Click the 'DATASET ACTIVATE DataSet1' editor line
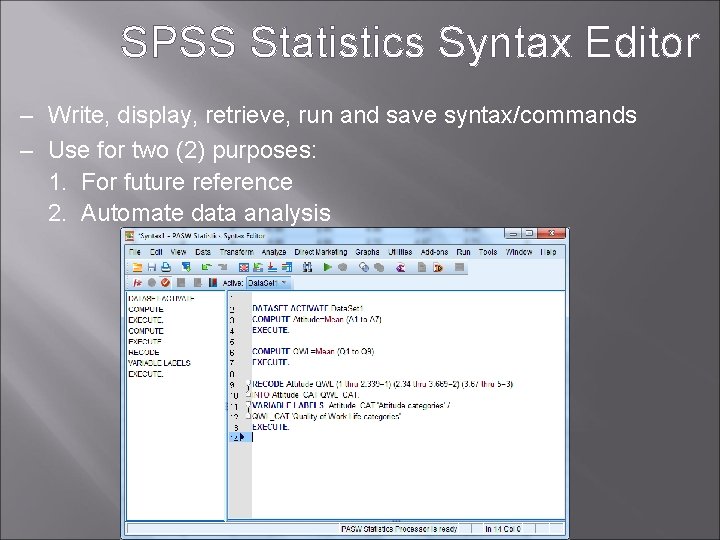 (308, 309)
